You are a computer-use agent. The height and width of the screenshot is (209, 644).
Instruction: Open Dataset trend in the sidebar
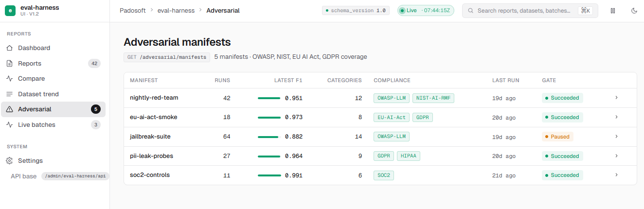(53, 94)
